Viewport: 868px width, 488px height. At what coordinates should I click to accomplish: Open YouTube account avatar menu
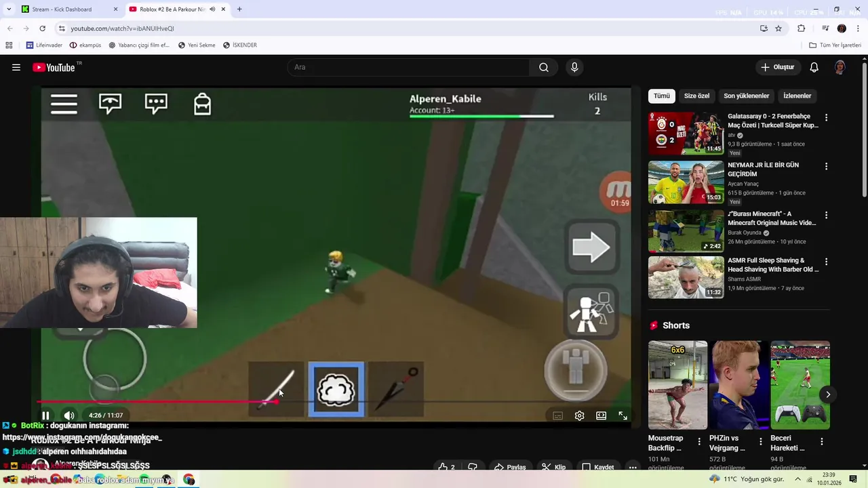point(840,67)
